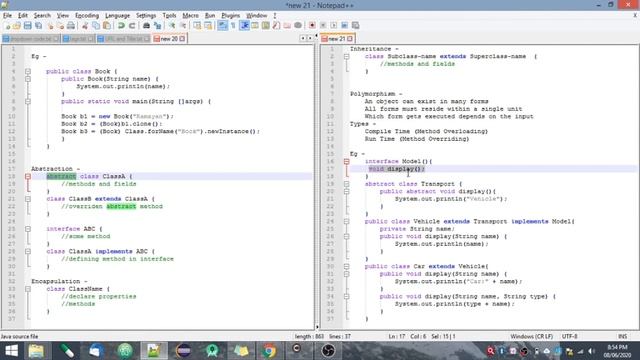640x360 pixels.
Task: Toggle Show All Characters pilcrow icon
Action: pyautogui.click(x=233, y=26)
